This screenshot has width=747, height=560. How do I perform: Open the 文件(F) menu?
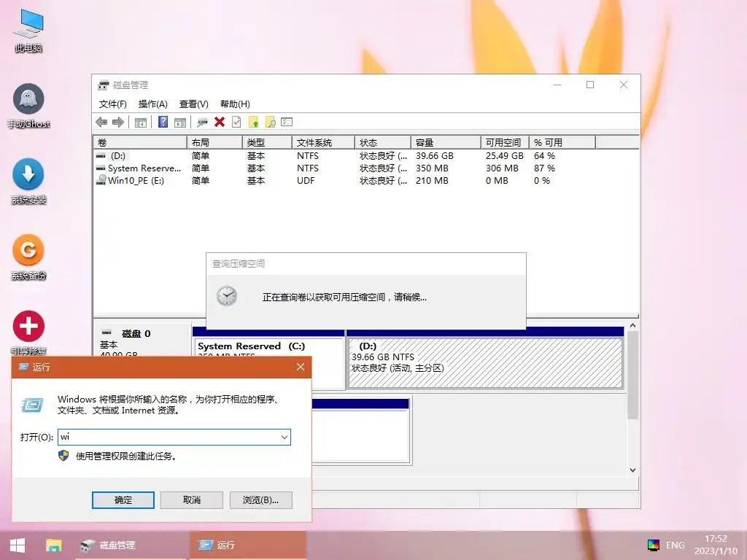click(x=112, y=104)
